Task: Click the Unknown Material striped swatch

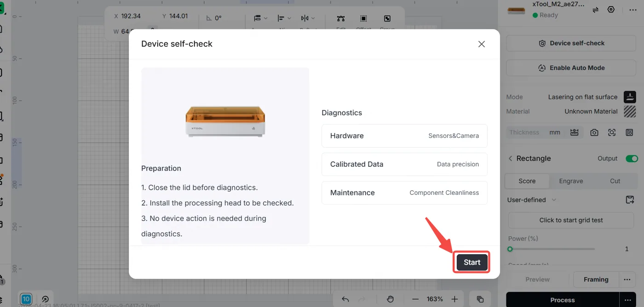Action: (x=630, y=111)
